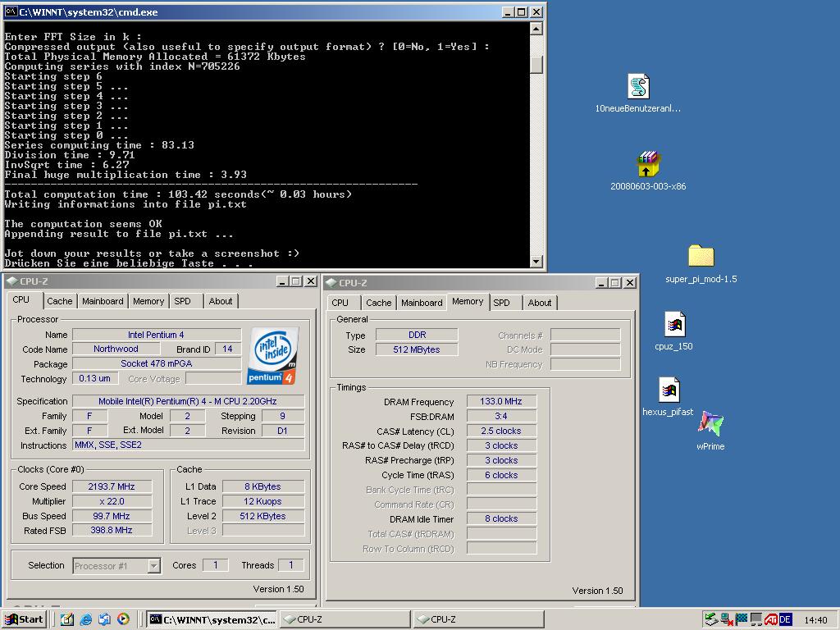This screenshot has width=840, height=630.
Task: Click the Core Speed 2193.7 MHz value
Action: click(x=112, y=486)
